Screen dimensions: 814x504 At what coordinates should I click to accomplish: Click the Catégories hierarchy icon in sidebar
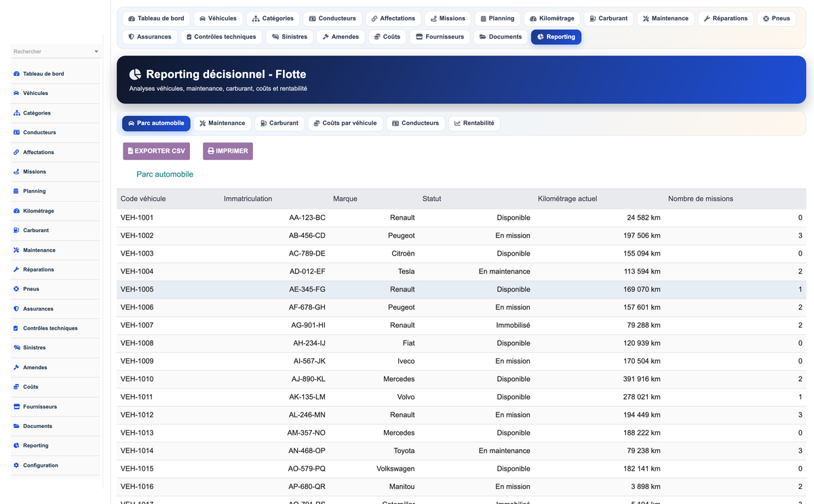[x=16, y=113]
